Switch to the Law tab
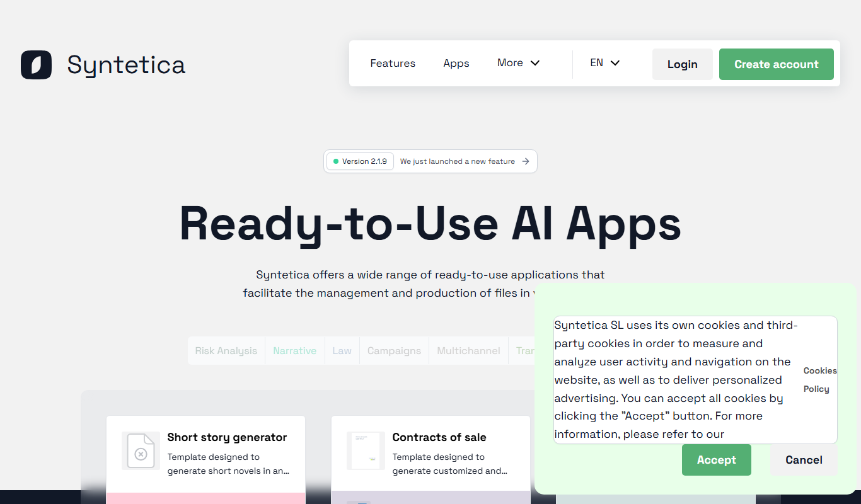 [x=342, y=351]
